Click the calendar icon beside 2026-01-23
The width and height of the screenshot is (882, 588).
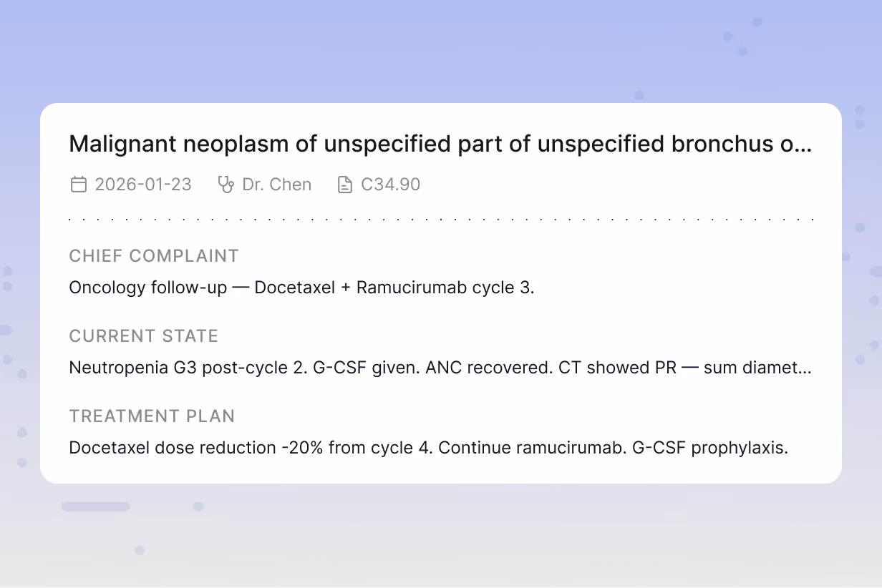pos(78,185)
